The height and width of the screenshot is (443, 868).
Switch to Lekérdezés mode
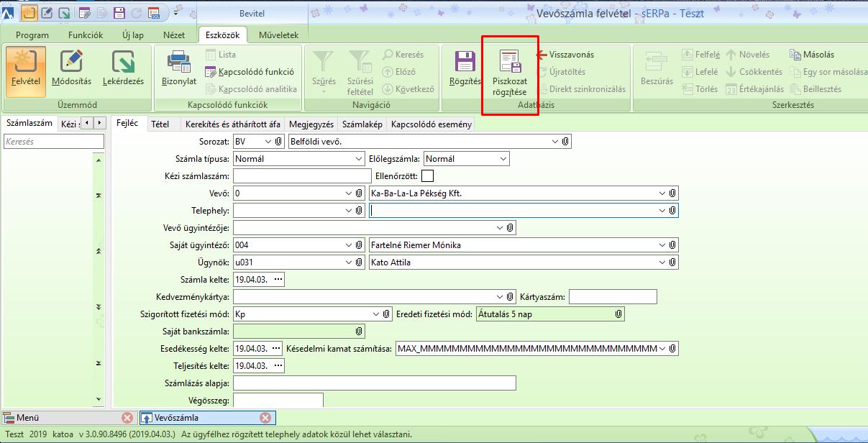[123, 70]
